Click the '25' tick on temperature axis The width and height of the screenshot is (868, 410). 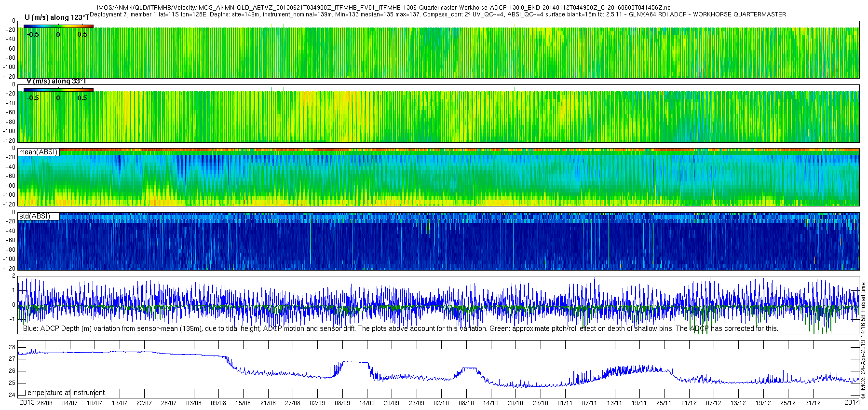point(12,383)
